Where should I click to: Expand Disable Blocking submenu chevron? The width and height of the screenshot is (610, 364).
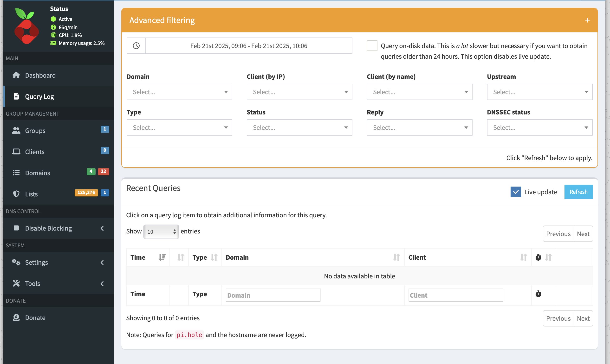102,228
